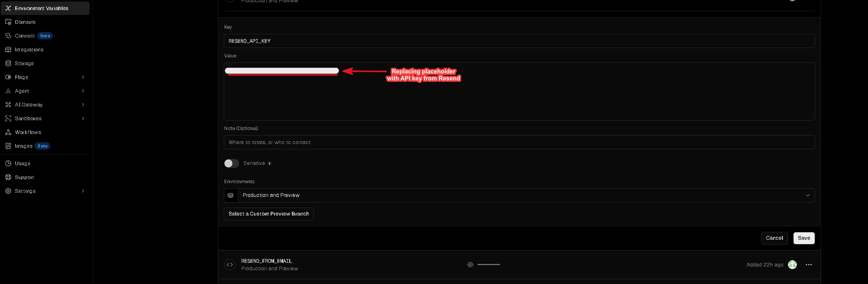Image resolution: width=868 pixels, height=284 pixels.
Task: Click the Storage database icon
Action: point(8,63)
